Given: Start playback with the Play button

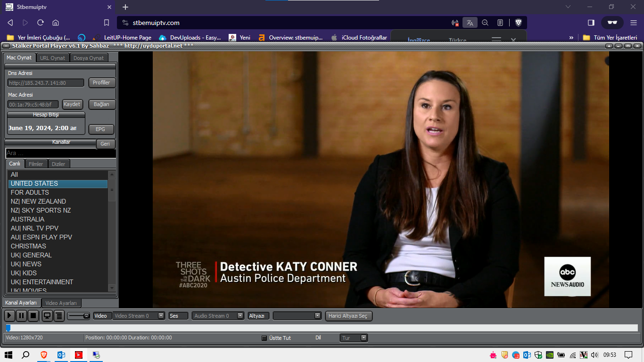Looking at the screenshot, I should (x=9, y=316).
